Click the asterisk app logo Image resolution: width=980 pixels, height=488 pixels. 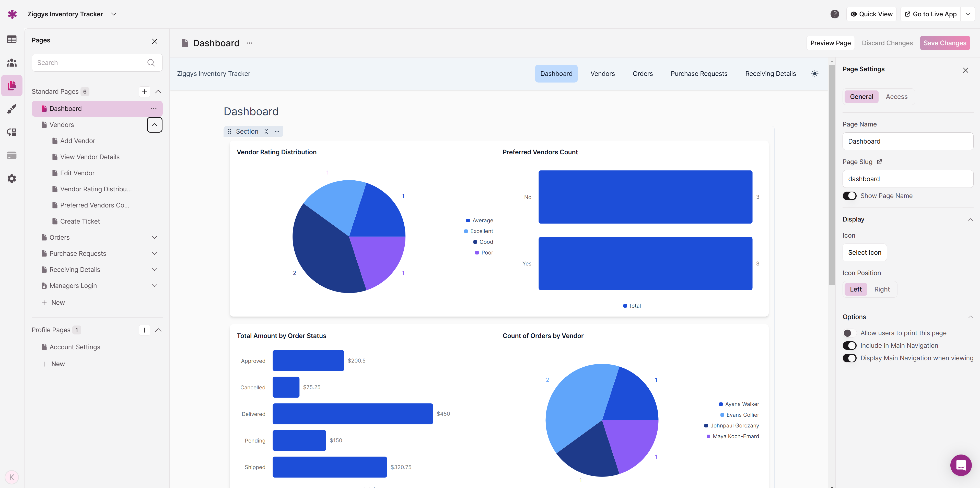click(x=12, y=14)
